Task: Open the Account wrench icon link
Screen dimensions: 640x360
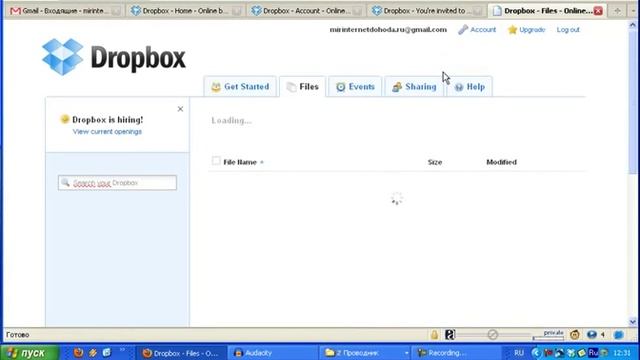Action: coord(462,29)
